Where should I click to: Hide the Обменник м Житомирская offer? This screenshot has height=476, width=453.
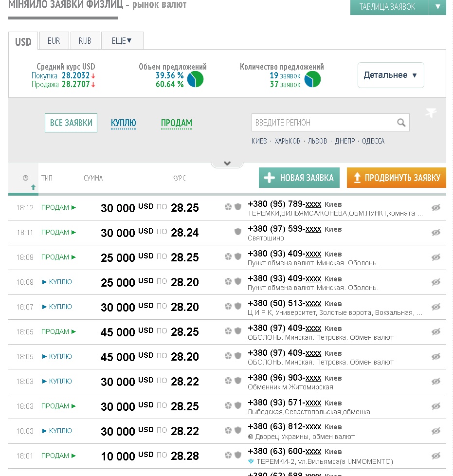[436, 381]
